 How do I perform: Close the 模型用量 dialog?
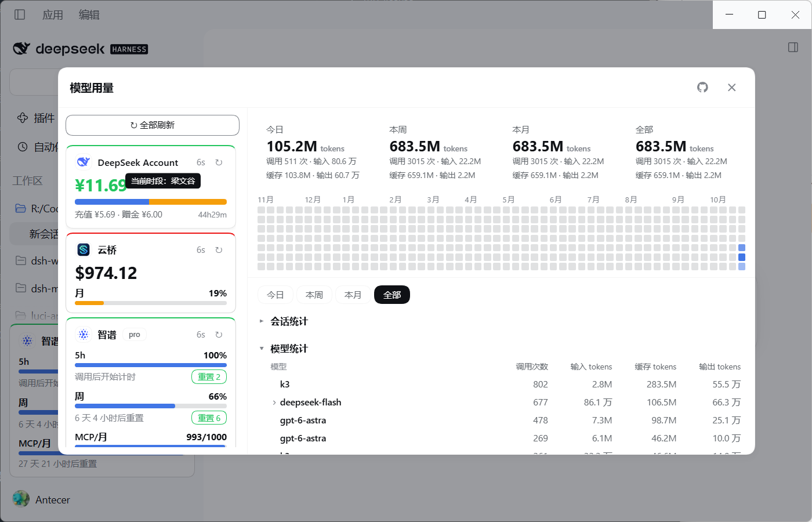tap(732, 88)
